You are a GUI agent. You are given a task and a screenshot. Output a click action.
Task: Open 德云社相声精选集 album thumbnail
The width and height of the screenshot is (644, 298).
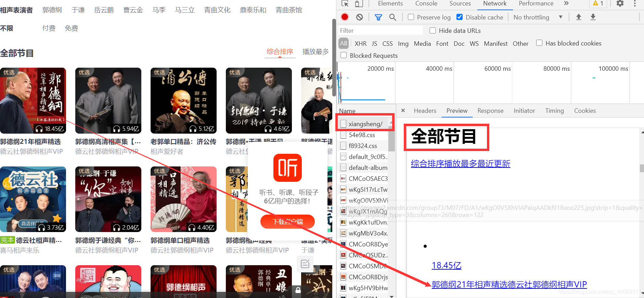coord(33,199)
